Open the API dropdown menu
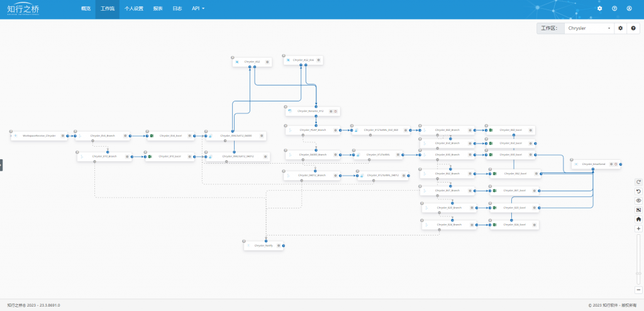 tap(198, 8)
